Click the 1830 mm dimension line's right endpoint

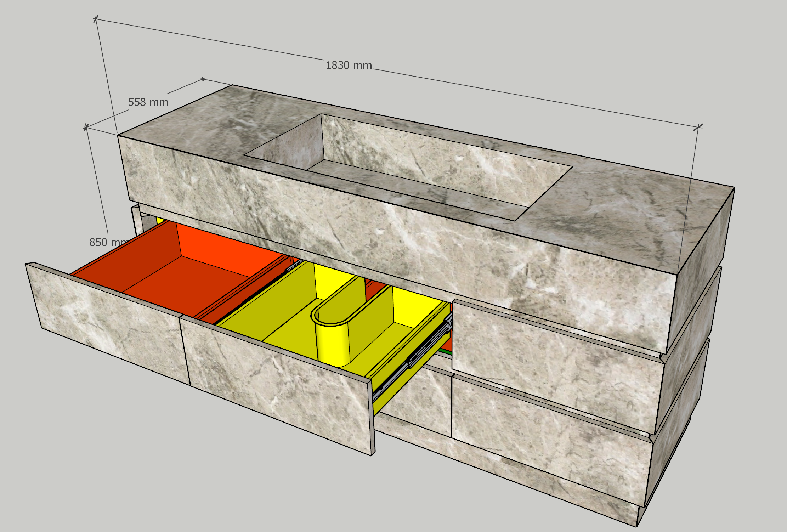pyautogui.click(x=698, y=127)
